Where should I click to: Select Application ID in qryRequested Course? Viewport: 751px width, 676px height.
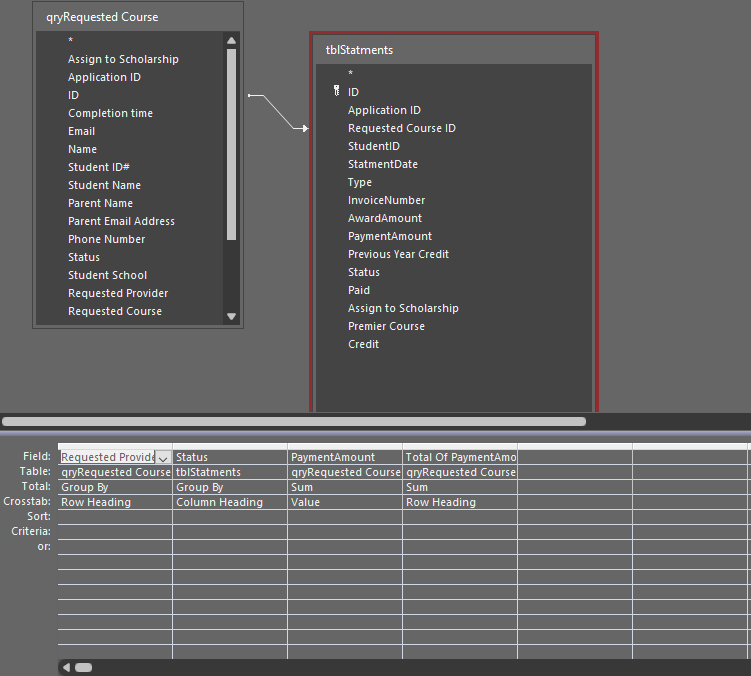[x=104, y=77]
